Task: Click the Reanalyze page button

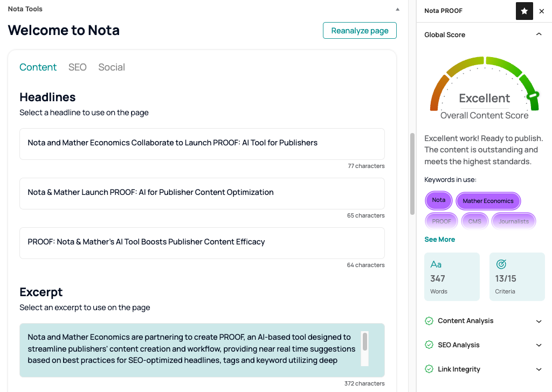Action: [360, 31]
